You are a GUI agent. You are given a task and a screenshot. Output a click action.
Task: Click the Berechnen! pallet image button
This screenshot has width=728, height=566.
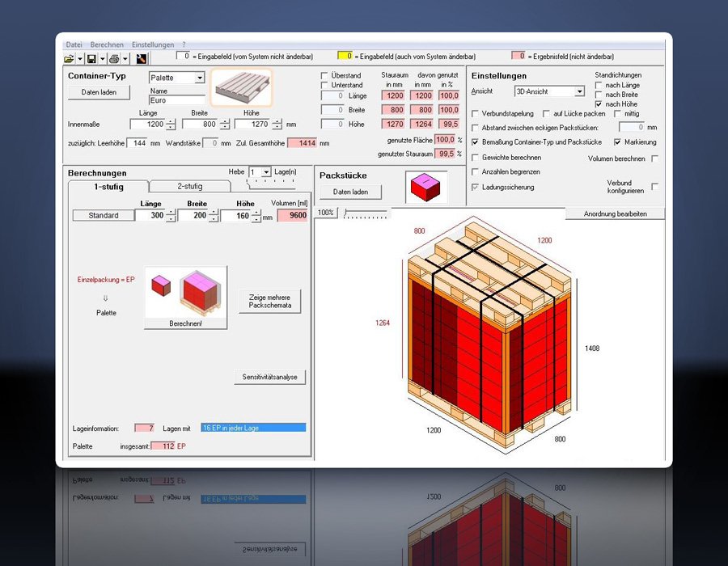pos(186,298)
